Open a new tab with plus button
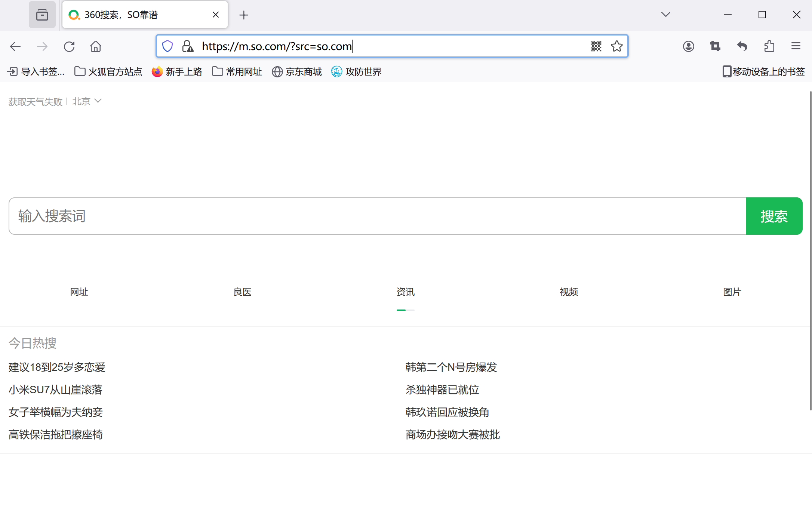Image resolution: width=812 pixels, height=508 pixels. 244,15
